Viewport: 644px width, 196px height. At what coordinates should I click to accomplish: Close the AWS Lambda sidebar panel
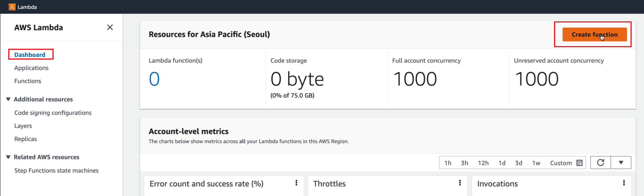110,27
